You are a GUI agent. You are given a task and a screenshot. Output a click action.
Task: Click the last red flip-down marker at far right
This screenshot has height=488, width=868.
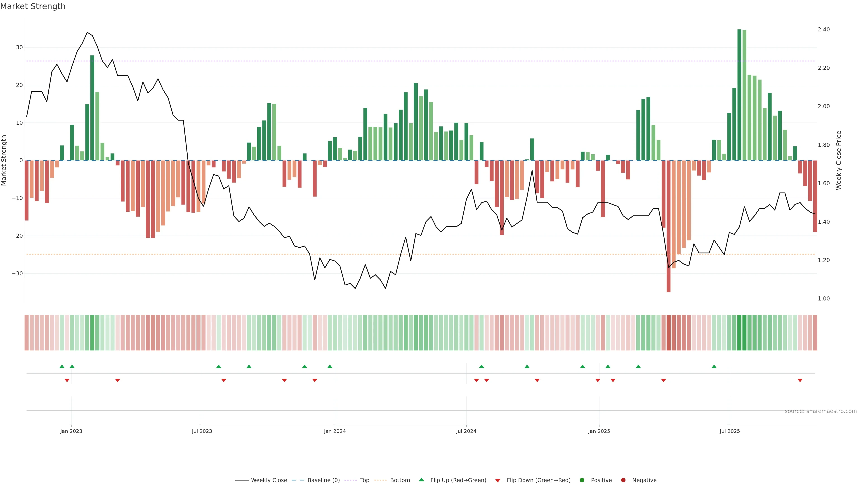click(x=800, y=380)
